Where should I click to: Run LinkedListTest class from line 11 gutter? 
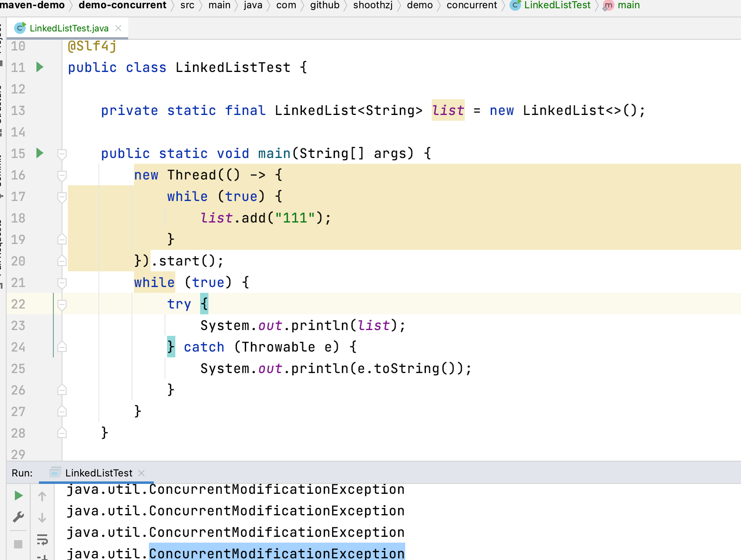40,67
